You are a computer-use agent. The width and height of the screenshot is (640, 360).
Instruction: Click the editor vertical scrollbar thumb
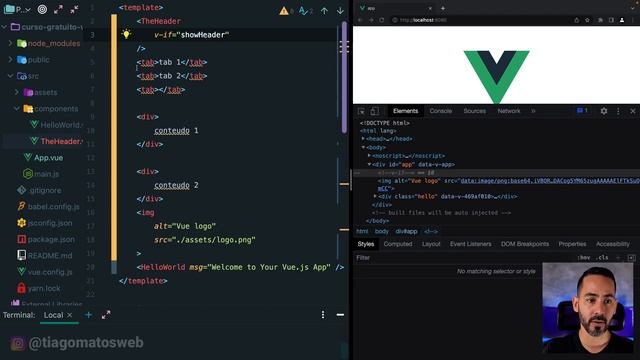(344, 78)
